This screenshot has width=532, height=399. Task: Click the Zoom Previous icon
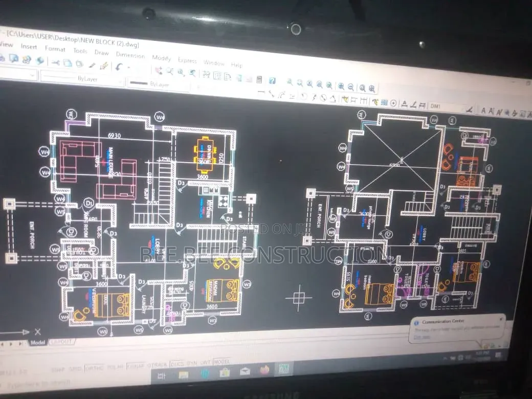(192, 73)
